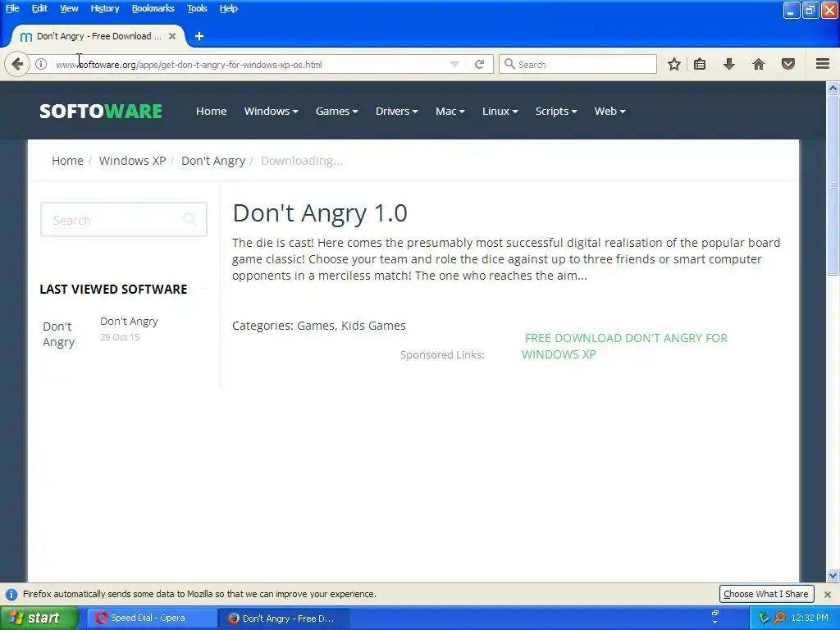
Task: Open the Help menu
Action: point(228,8)
